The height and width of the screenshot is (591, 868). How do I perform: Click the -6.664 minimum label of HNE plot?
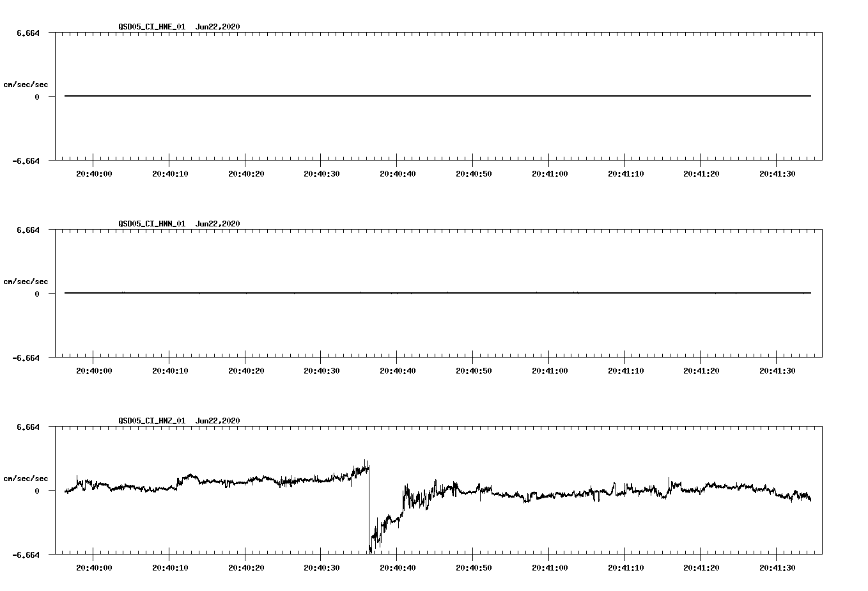tap(26, 161)
